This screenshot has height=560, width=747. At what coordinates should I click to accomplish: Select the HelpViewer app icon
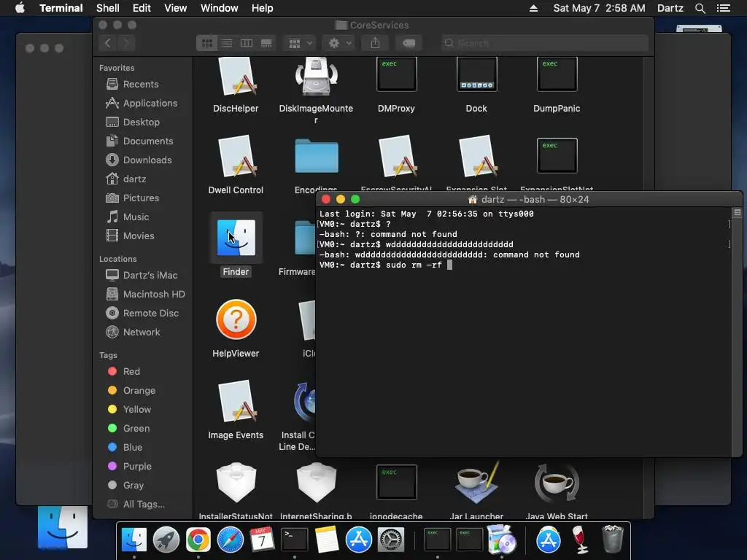[236, 319]
